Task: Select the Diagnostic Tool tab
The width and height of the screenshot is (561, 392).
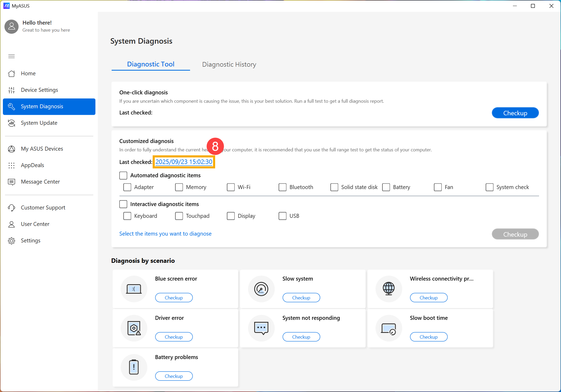Action: (x=151, y=64)
